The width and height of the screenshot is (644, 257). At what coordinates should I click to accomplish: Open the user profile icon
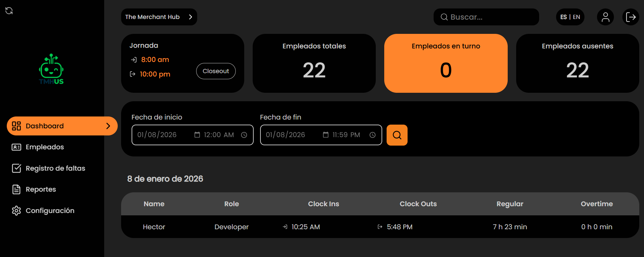tap(605, 17)
